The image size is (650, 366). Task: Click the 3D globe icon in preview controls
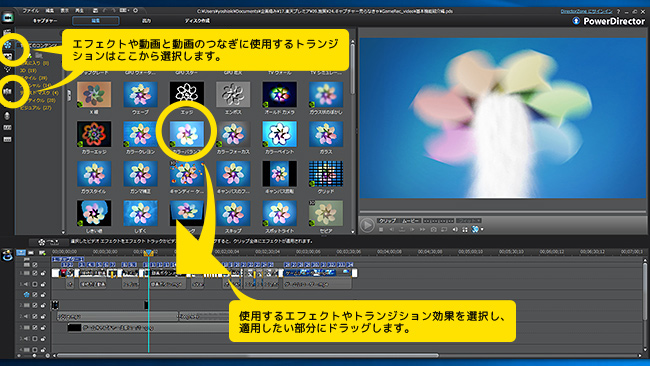click(475, 229)
